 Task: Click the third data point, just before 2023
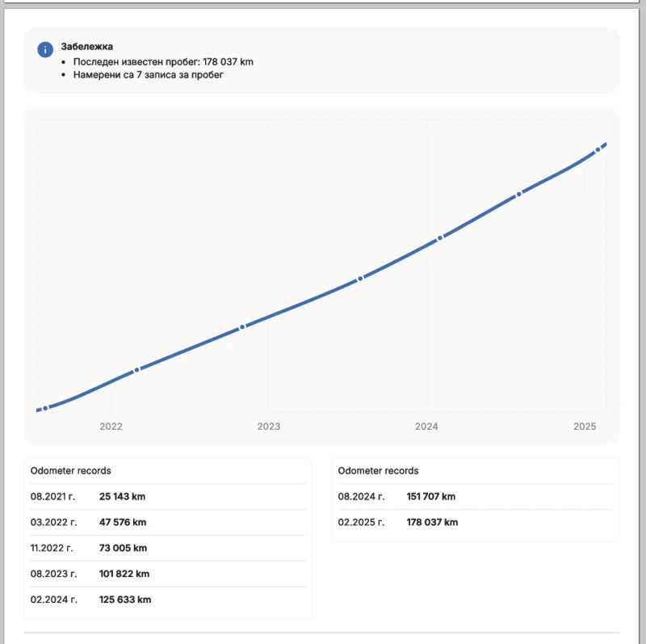[242, 327]
